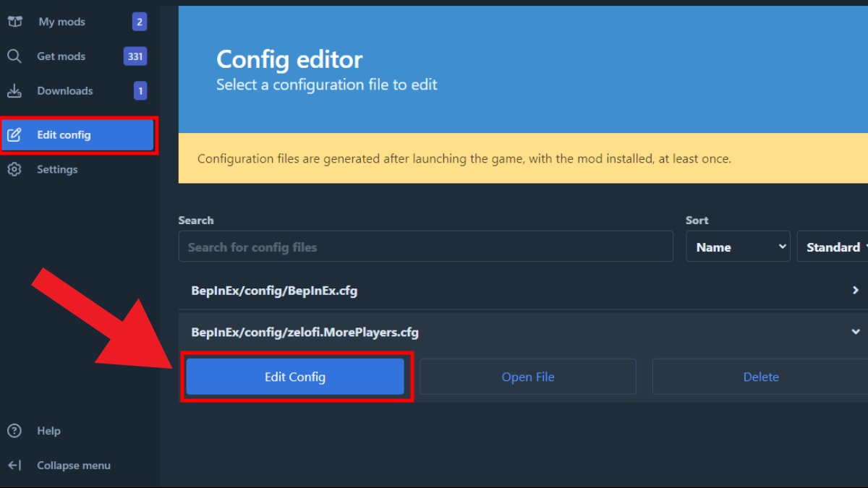Click the 331 badge beside Get mods
The width and height of the screenshot is (868, 488).
coord(135,56)
